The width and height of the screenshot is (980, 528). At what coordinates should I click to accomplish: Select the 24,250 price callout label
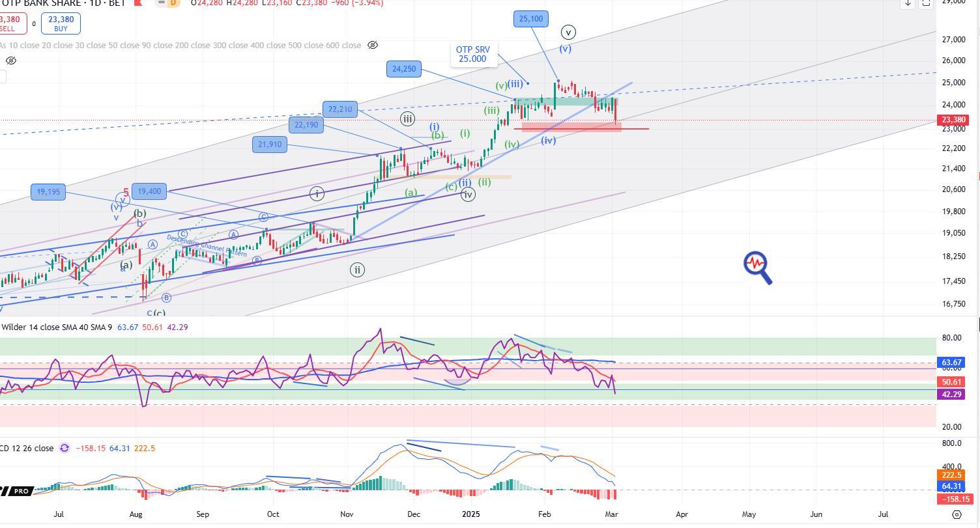tap(404, 69)
